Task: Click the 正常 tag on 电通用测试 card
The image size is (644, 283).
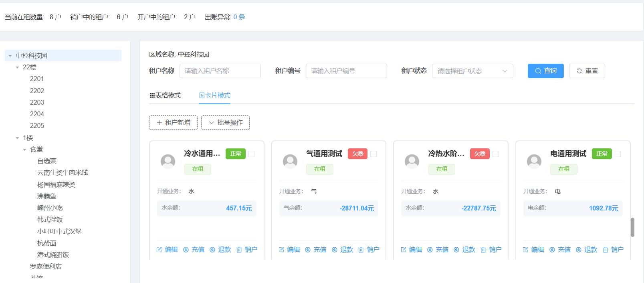Action: pyautogui.click(x=602, y=154)
